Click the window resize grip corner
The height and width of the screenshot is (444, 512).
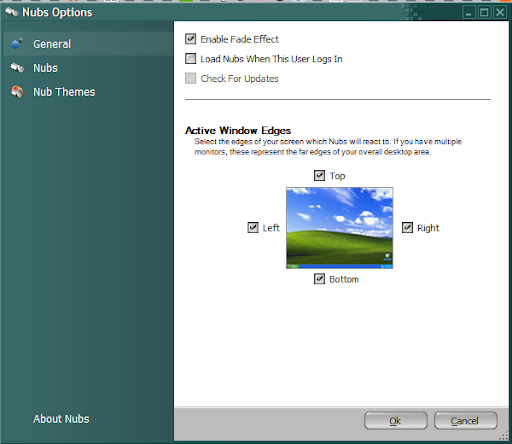(504, 437)
